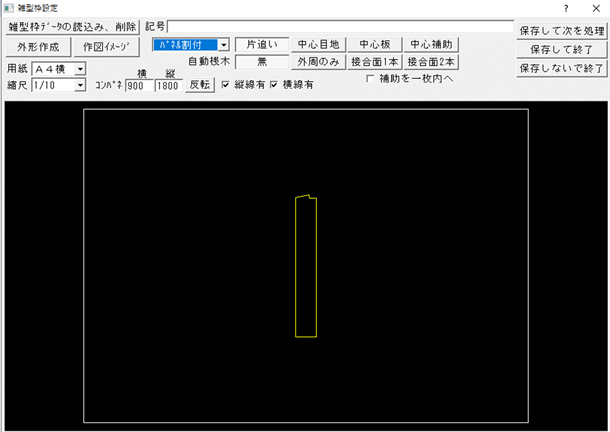Click the 雑型枠データの読込み、削除 button
The image size is (610, 432).
point(72,26)
